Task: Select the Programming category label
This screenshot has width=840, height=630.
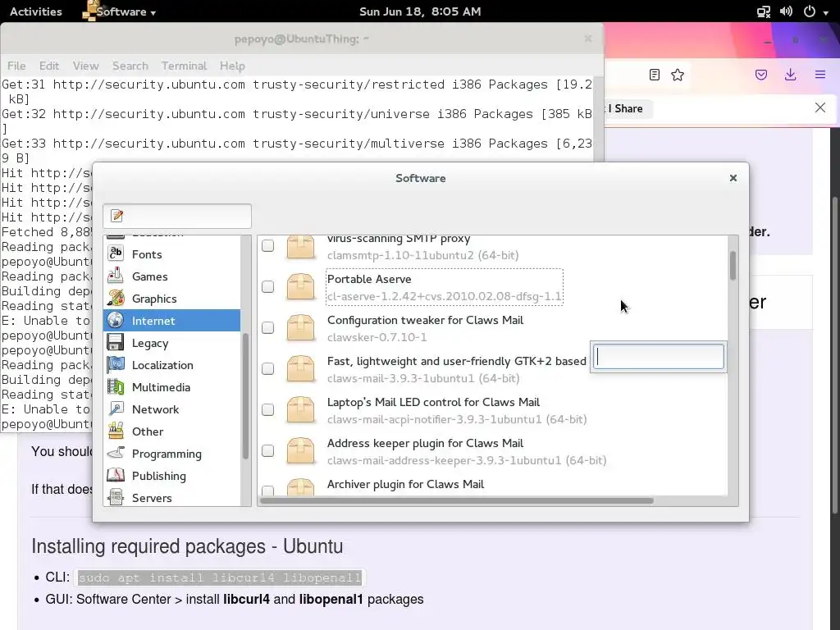Action: (167, 454)
